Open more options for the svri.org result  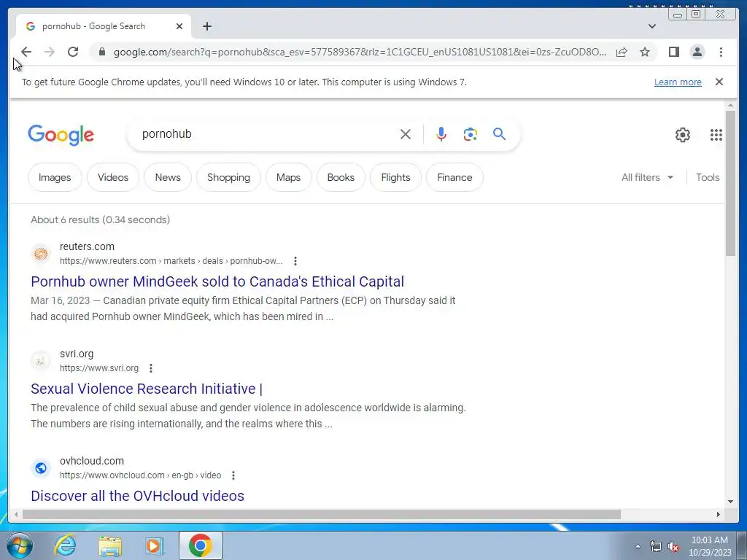tap(151, 368)
